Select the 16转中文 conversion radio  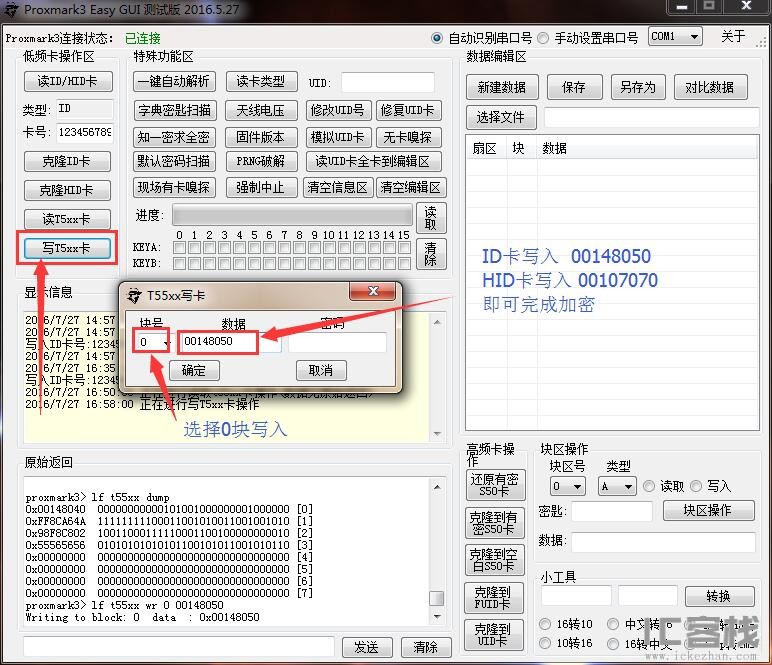point(612,643)
